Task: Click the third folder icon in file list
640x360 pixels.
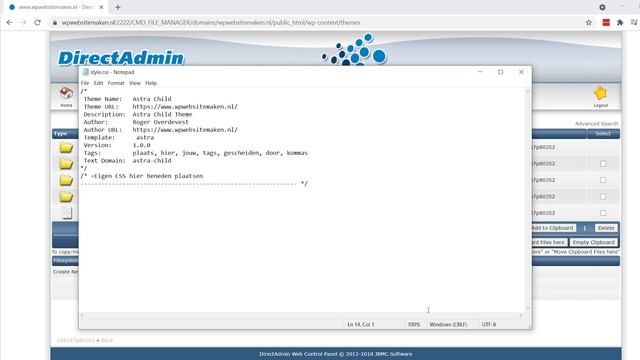Action: 66,180
